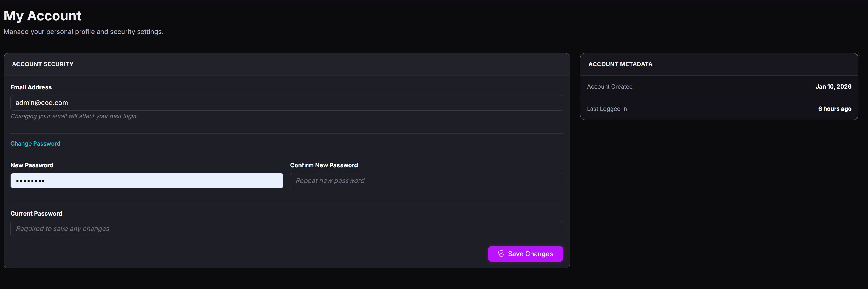Click the Change Password link
Viewport: 868px width, 289px height.
(35, 143)
